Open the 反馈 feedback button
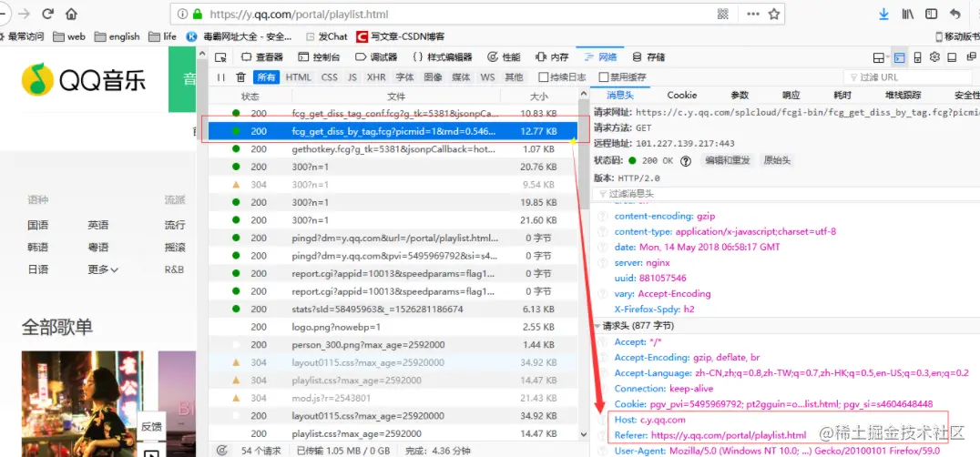Screen dimensions: 980x457 (150, 427)
